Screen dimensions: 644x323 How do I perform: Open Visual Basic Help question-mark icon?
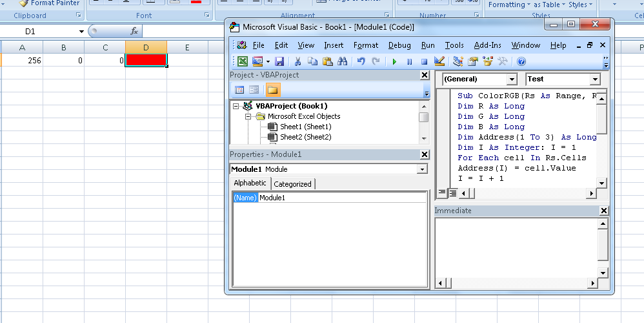521,61
